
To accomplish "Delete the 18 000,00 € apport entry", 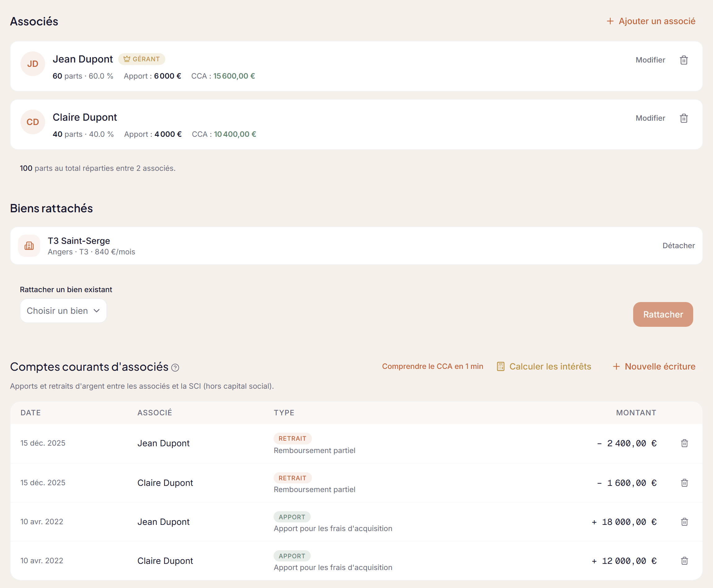I will pos(684,521).
